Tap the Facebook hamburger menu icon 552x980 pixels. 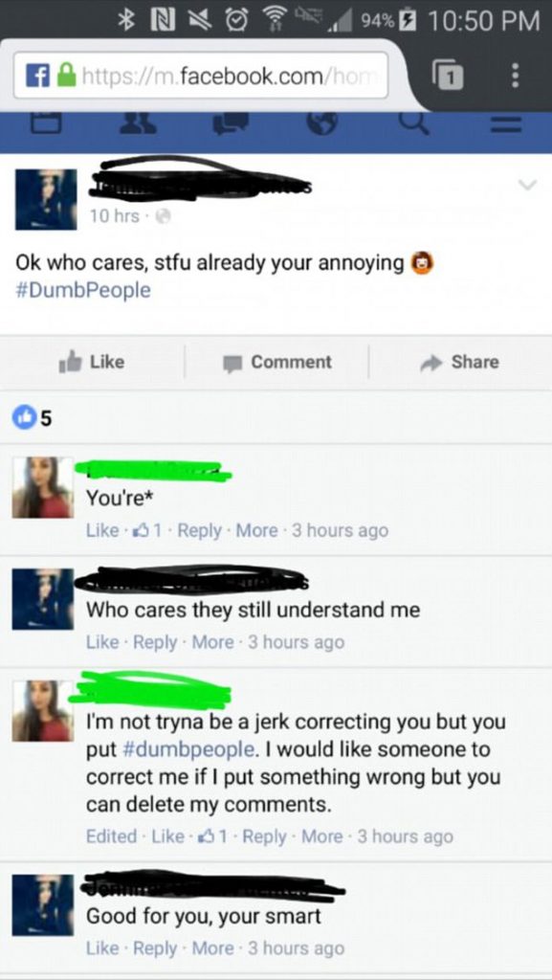coord(506,125)
